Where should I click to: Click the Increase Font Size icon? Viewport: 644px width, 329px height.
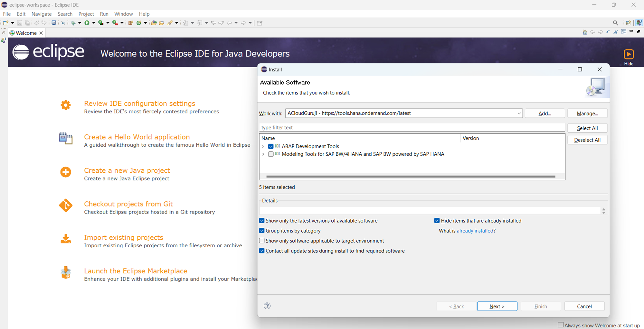(x=615, y=32)
